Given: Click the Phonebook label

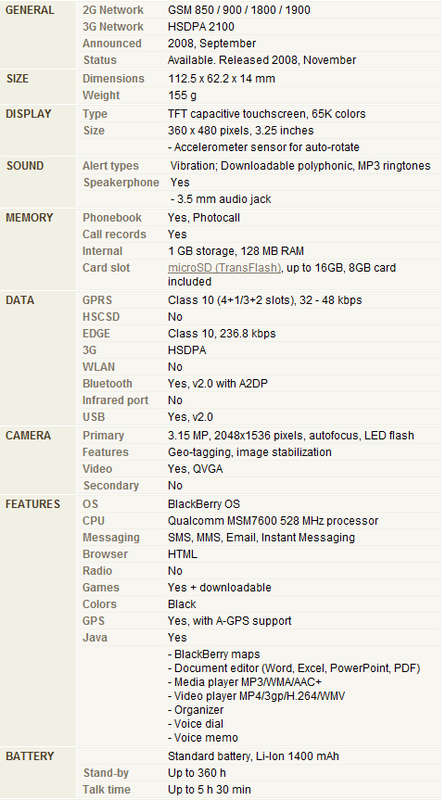Looking at the screenshot, I should (112, 218).
